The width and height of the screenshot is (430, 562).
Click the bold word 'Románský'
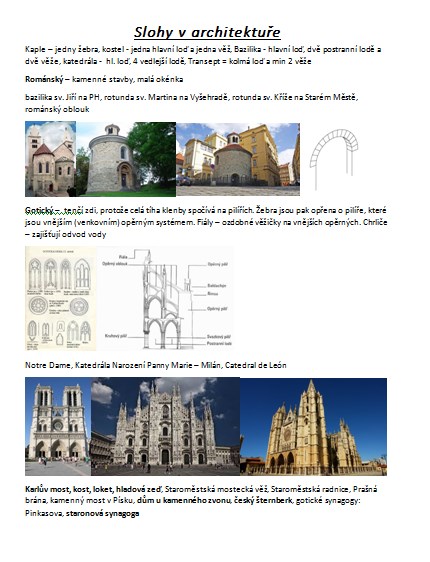44,79
